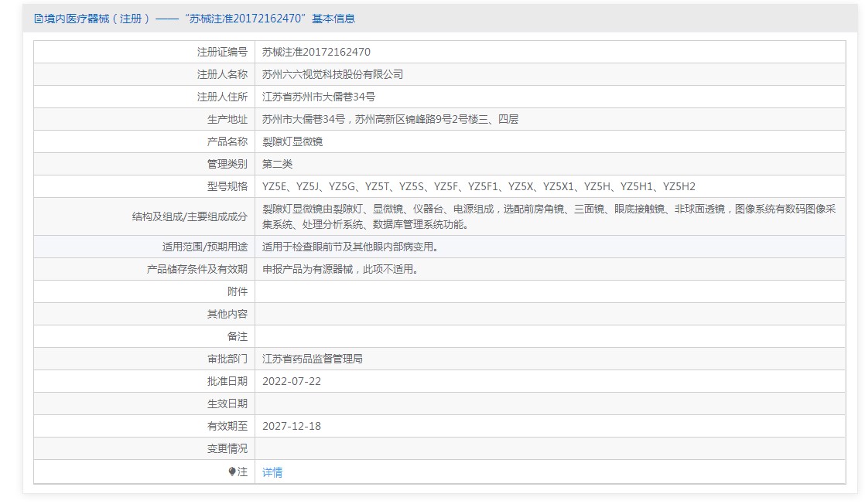Click the document icon beside 境内医疗器械 header
Image resolution: width=865 pixels, height=504 pixels.
pyautogui.click(x=39, y=19)
